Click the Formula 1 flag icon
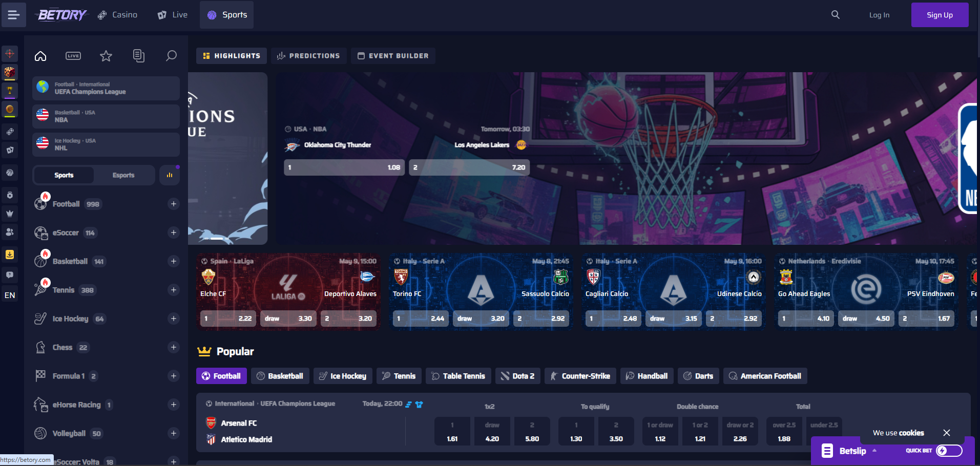The width and height of the screenshot is (980, 466). 40,376
